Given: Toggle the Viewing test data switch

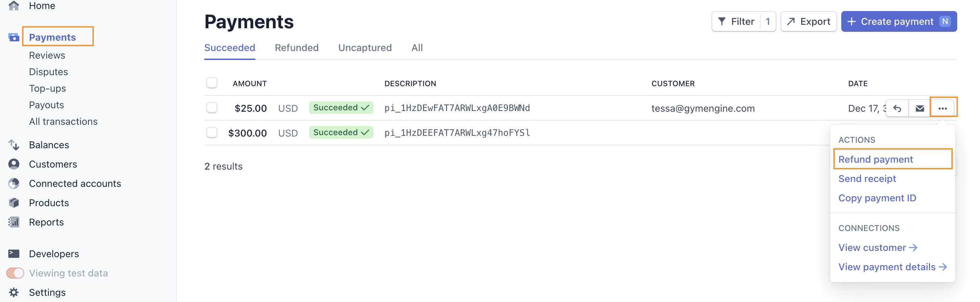Looking at the screenshot, I should tap(15, 273).
